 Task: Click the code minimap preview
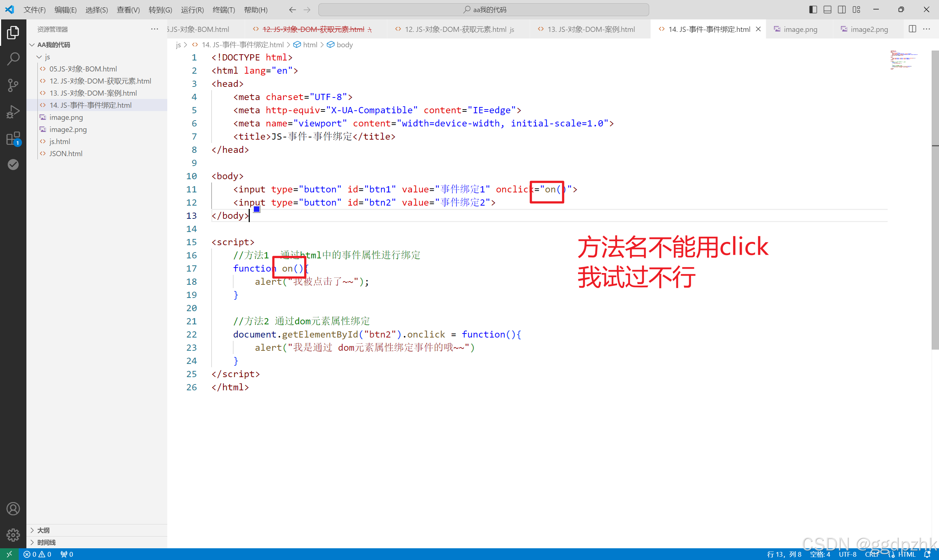point(904,60)
